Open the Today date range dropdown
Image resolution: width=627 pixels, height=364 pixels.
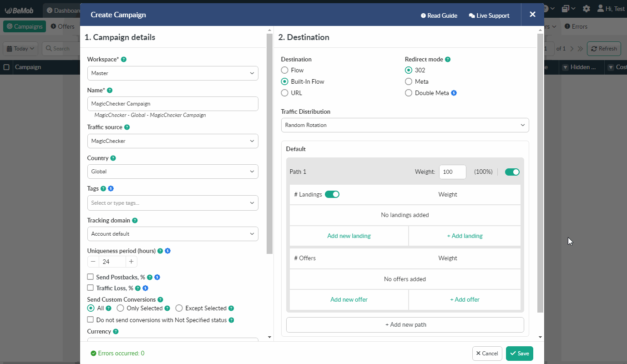[x=21, y=49]
